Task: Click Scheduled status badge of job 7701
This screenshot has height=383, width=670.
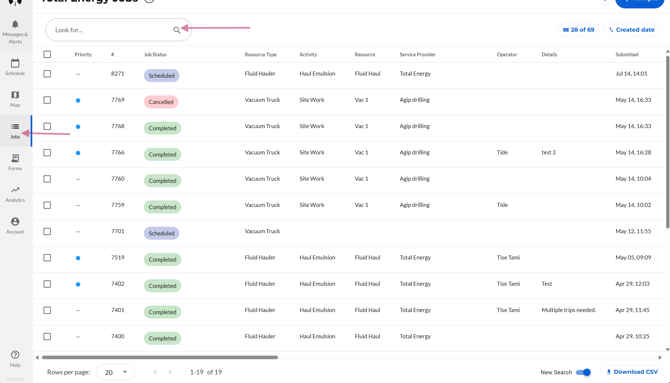Action: 162,233
